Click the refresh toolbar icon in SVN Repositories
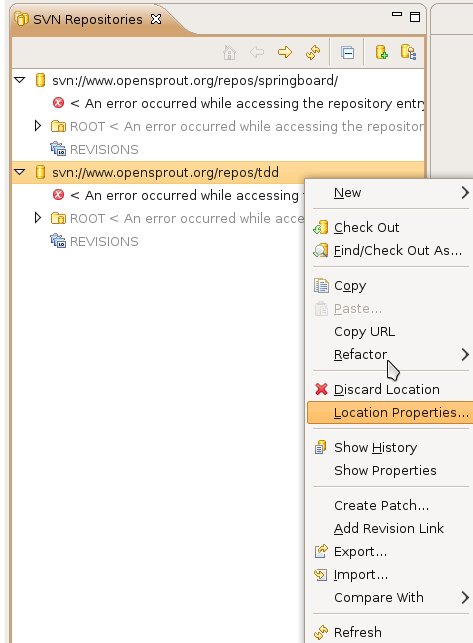This screenshot has width=473, height=643. [x=313, y=52]
